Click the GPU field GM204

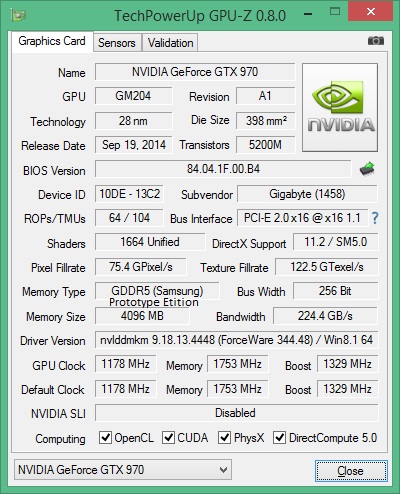pos(133,96)
